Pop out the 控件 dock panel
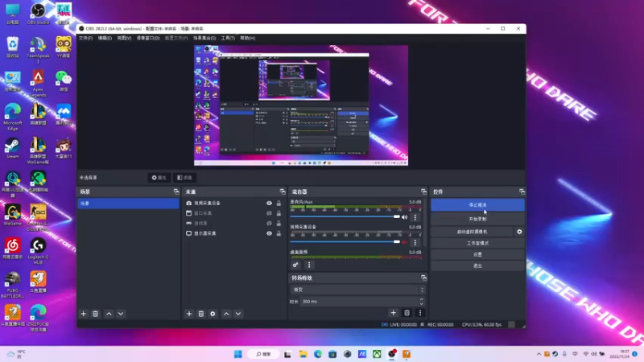Image resolution: width=644 pixels, height=362 pixels. point(522,191)
